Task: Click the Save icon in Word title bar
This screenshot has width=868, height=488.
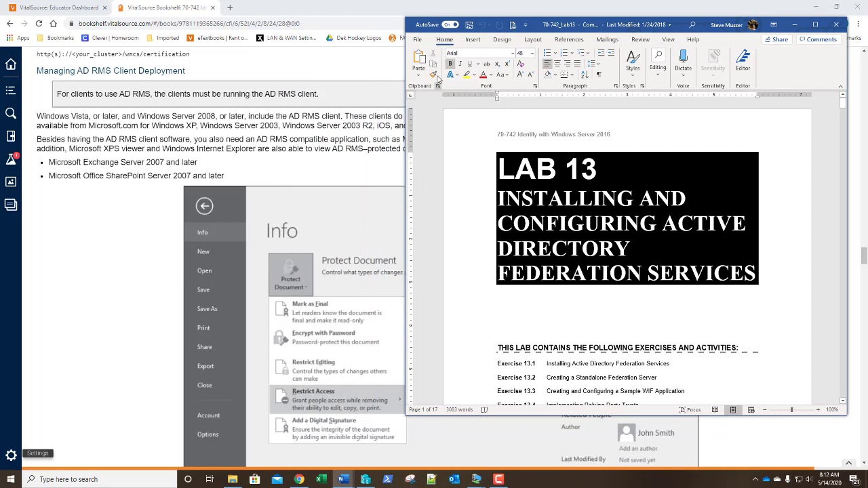Action: [469, 25]
